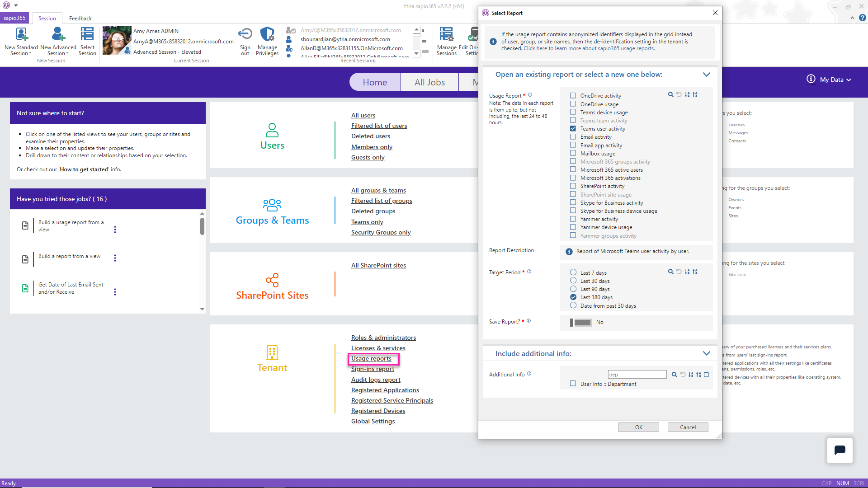Switch to the sapio365 ribbon tab

pyautogui.click(x=14, y=18)
